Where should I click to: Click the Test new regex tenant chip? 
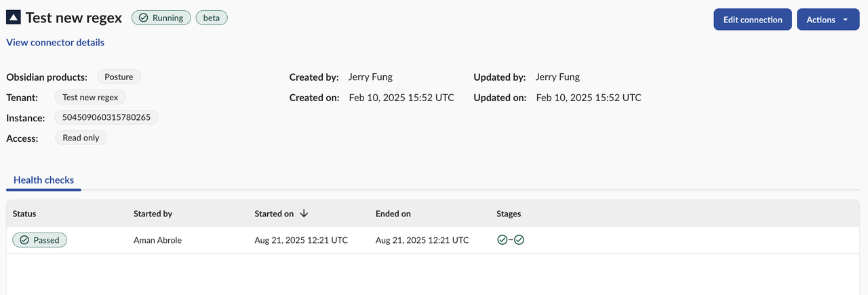tap(90, 98)
